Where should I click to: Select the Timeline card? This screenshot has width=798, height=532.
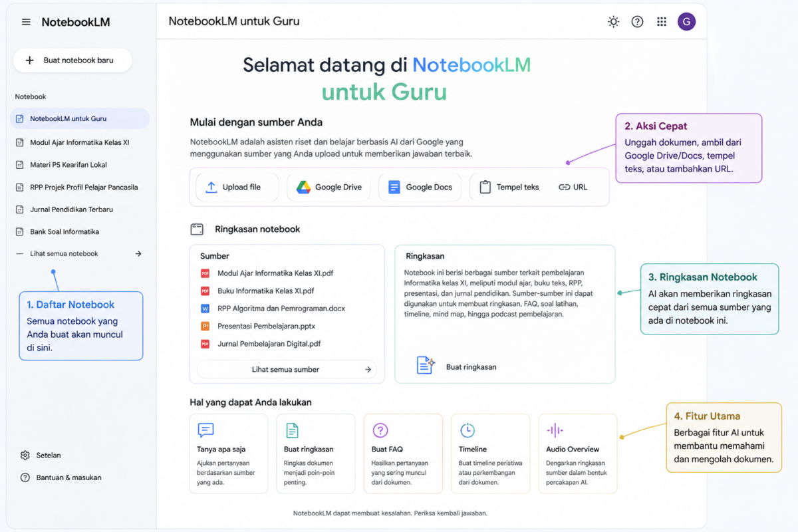pyautogui.click(x=491, y=454)
